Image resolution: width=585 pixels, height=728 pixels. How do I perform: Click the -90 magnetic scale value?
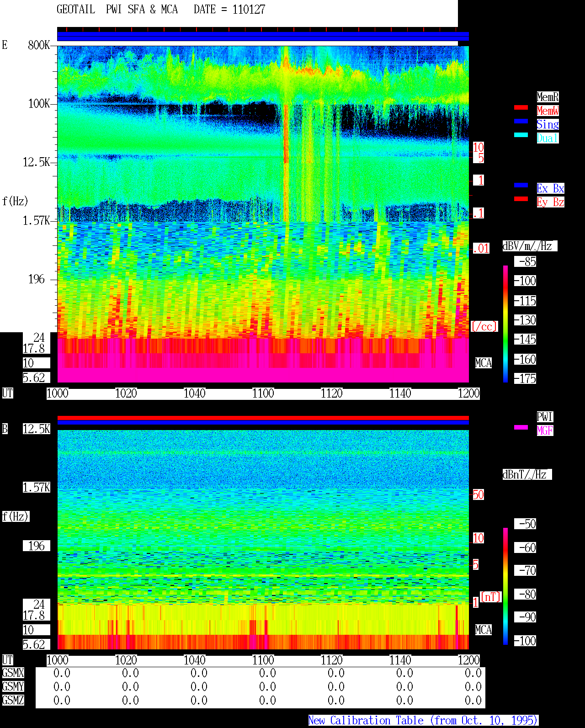point(526,617)
